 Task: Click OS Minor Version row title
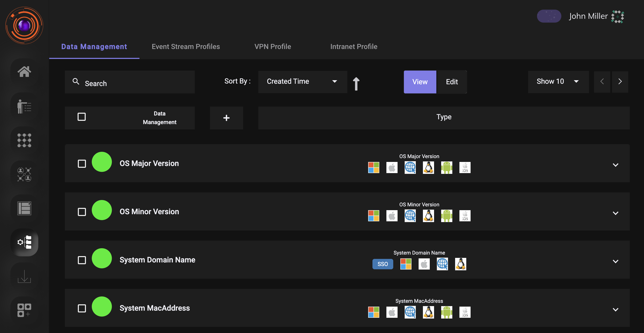(x=149, y=212)
